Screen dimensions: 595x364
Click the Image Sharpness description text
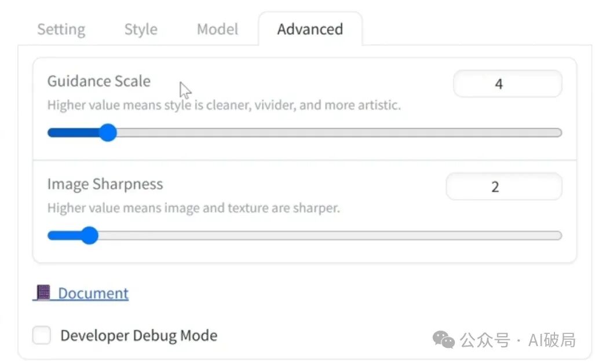pos(193,208)
